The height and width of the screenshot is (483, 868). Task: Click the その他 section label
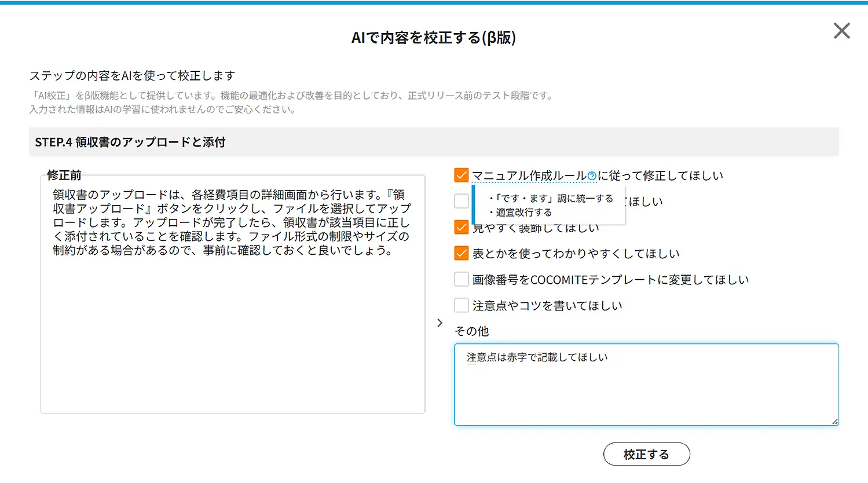pos(471,331)
